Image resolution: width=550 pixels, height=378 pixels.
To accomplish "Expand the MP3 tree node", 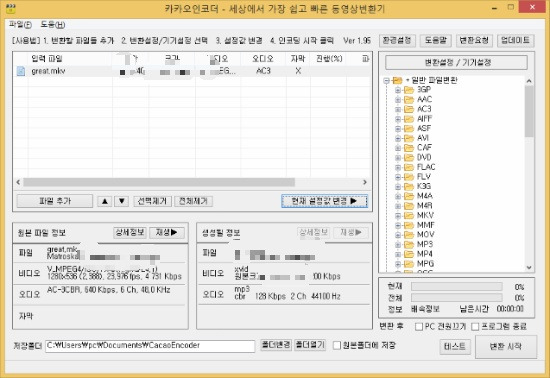I will (398, 244).
